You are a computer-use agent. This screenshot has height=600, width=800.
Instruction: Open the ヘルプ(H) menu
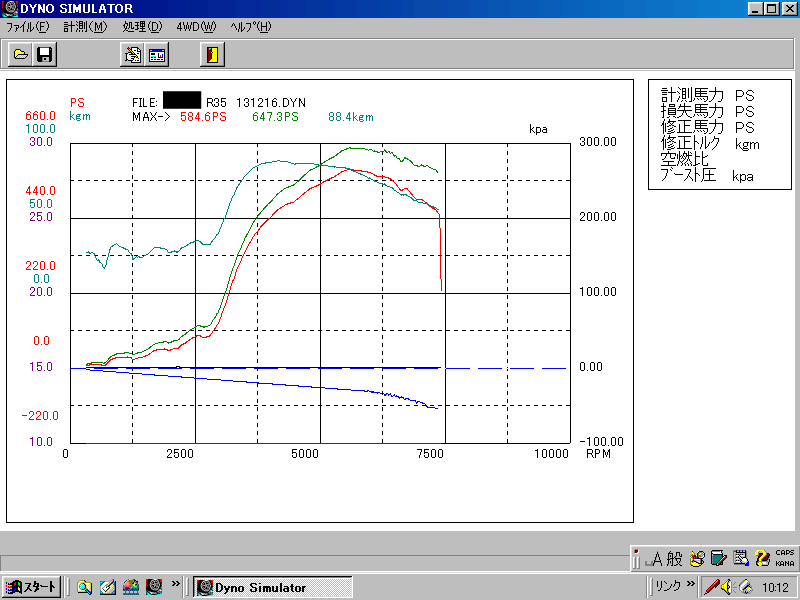[x=250, y=27]
